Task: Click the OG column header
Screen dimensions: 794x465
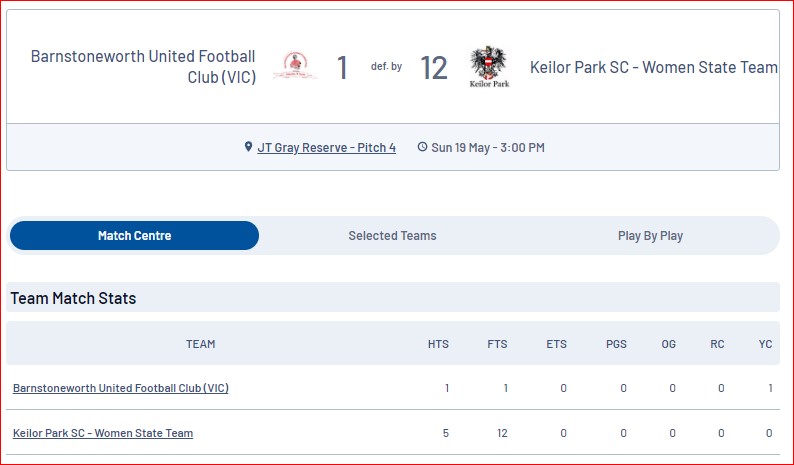Action: pyautogui.click(x=668, y=344)
